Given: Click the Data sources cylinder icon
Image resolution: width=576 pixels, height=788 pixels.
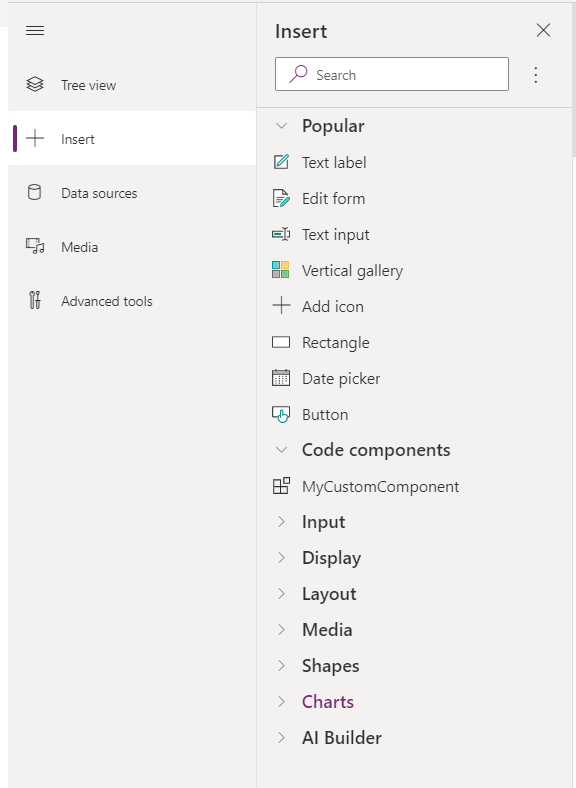Looking at the screenshot, I should coord(34,192).
